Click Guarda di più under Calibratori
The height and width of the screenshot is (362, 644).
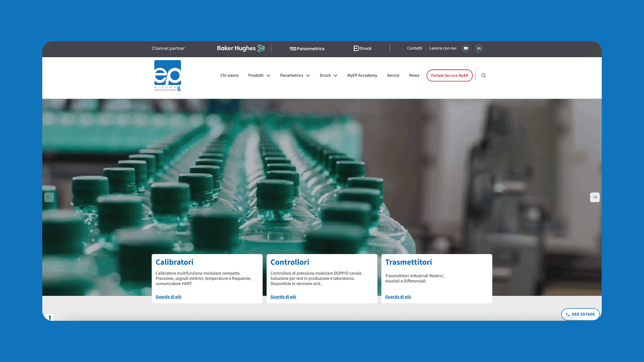point(168,297)
